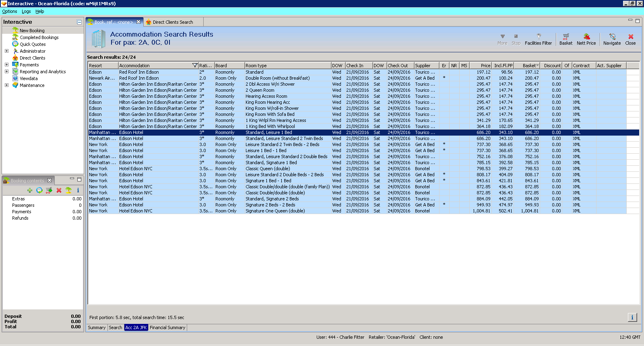
Task: Sort by the Supplier column header
Action: (x=427, y=66)
